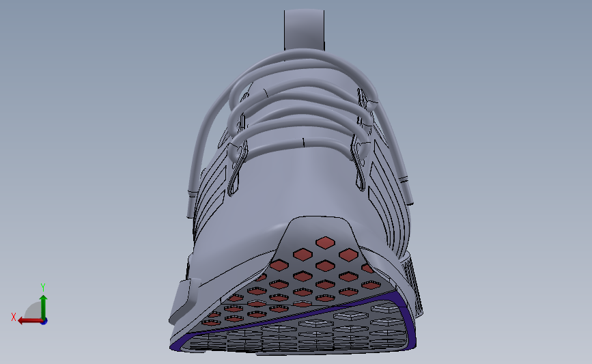Select the heel pull tab above the laces
The width and height of the screenshot is (592, 364).
point(304,30)
